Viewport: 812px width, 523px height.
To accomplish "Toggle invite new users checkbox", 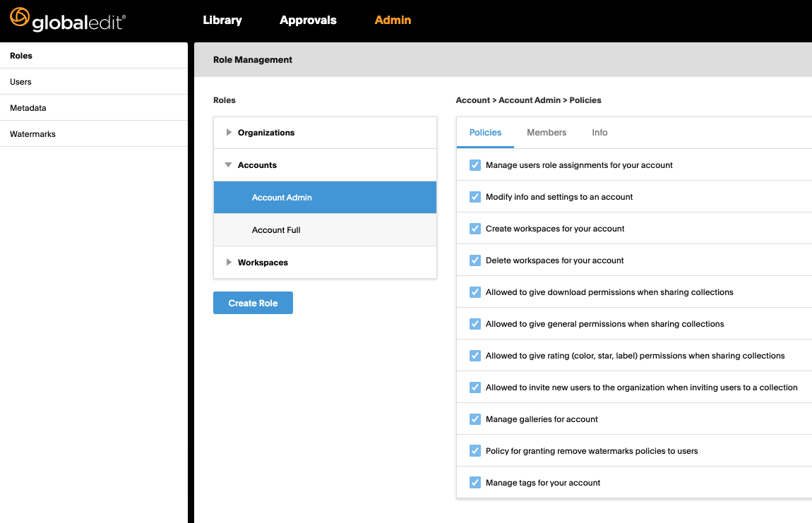I will [475, 387].
